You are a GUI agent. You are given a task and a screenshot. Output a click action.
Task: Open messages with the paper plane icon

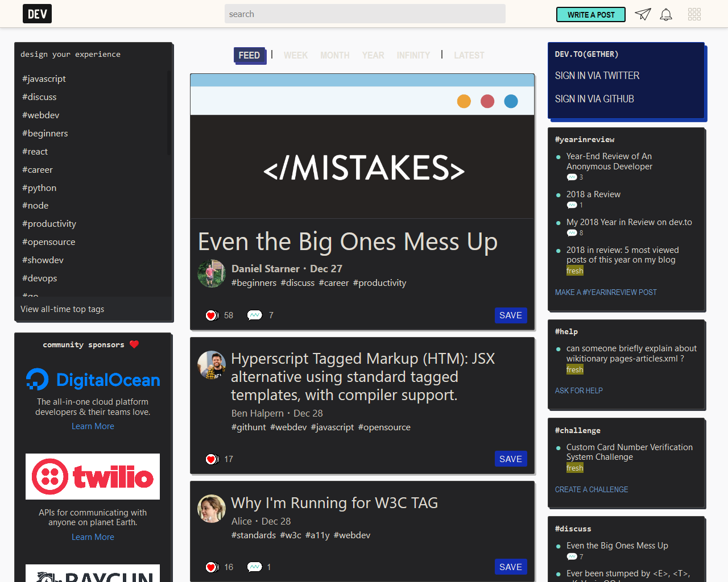(x=642, y=14)
